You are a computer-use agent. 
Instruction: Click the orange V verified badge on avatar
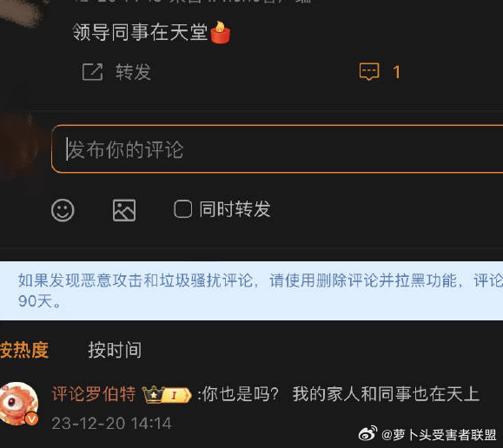(x=31, y=418)
